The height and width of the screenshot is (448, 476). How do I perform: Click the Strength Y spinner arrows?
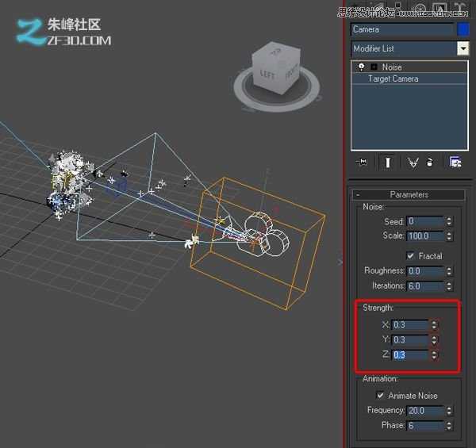[434, 339]
